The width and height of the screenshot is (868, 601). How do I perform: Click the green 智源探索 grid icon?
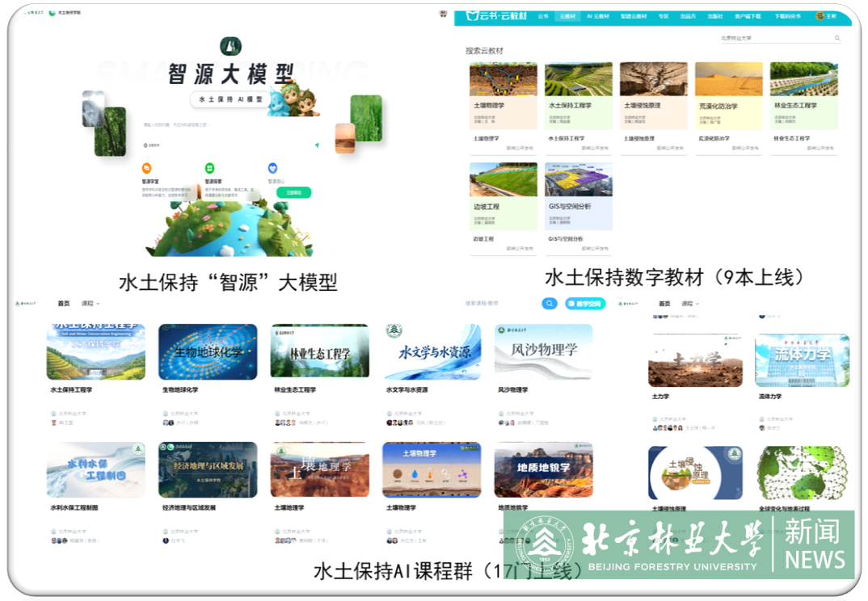pos(209,168)
